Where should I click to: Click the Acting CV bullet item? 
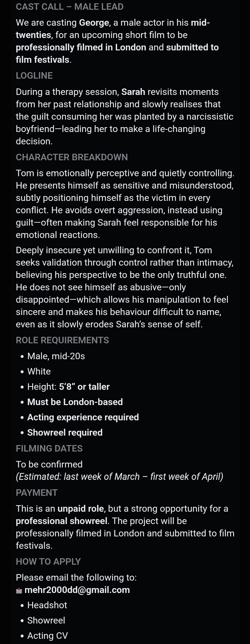click(x=47, y=636)
